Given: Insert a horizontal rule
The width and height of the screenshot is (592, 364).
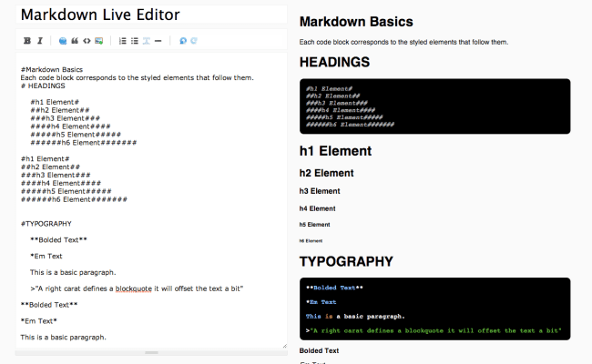Looking at the screenshot, I should pyautogui.click(x=158, y=41).
